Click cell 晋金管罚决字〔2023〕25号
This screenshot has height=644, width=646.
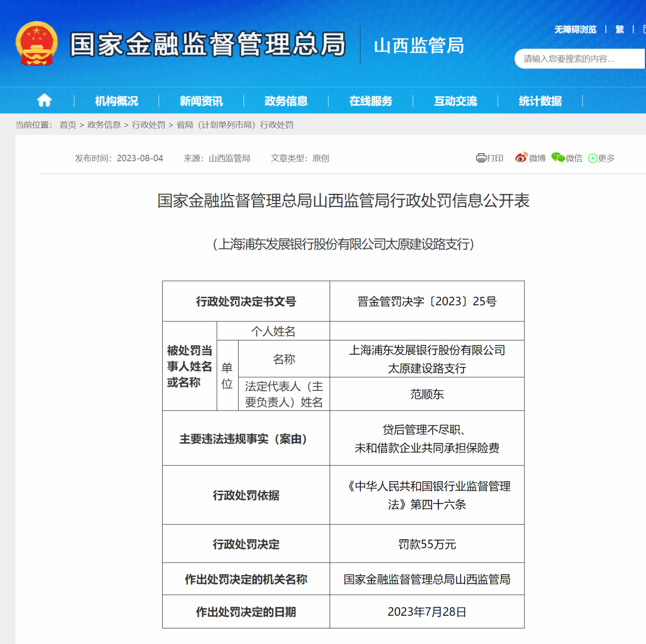click(427, 302)
